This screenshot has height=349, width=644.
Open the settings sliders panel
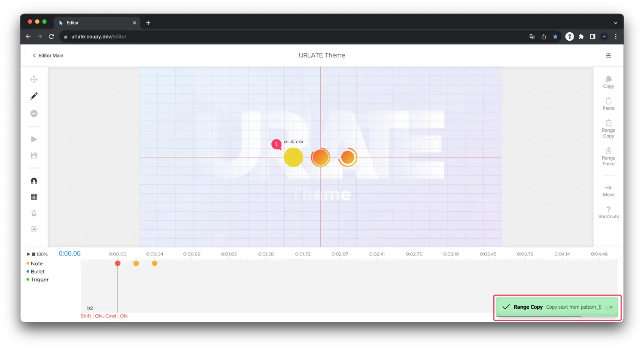[x=608, y=55]
